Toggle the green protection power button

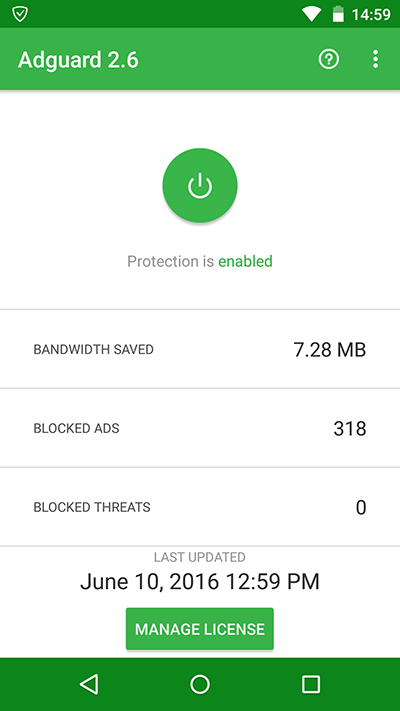[x=200, y=185]
